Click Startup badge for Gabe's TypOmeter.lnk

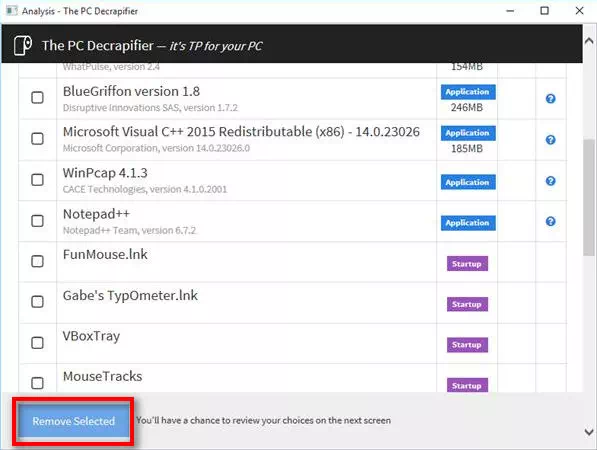(x=467, y=304)
